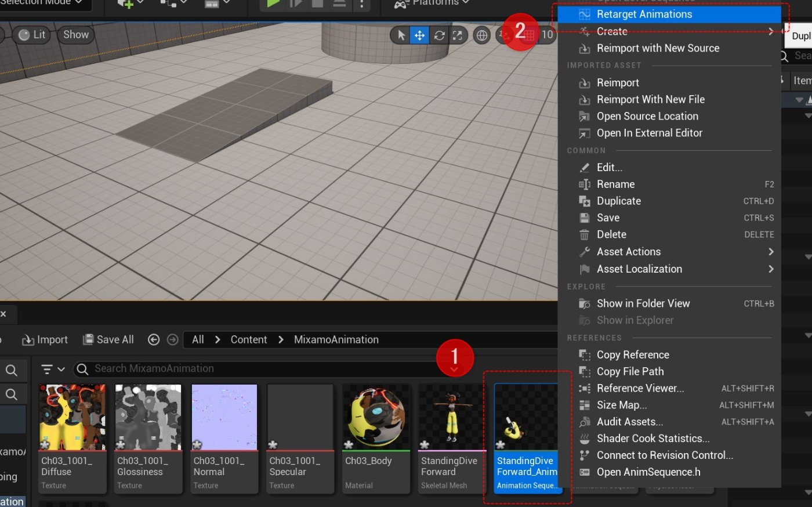The width and height of the screenshot is (812, 507).
Task: Open the viewport Show flags menu
Action: coord(76,35)
